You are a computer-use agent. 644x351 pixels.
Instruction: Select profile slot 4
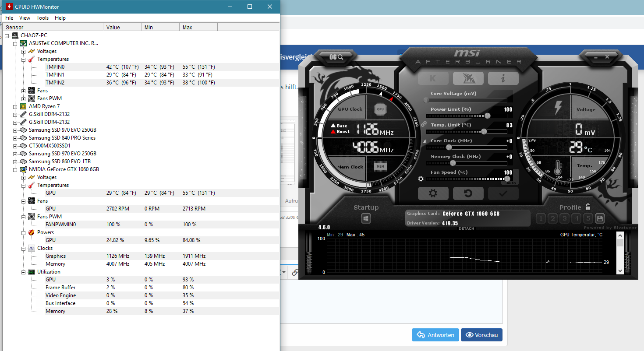click(577, 218)
